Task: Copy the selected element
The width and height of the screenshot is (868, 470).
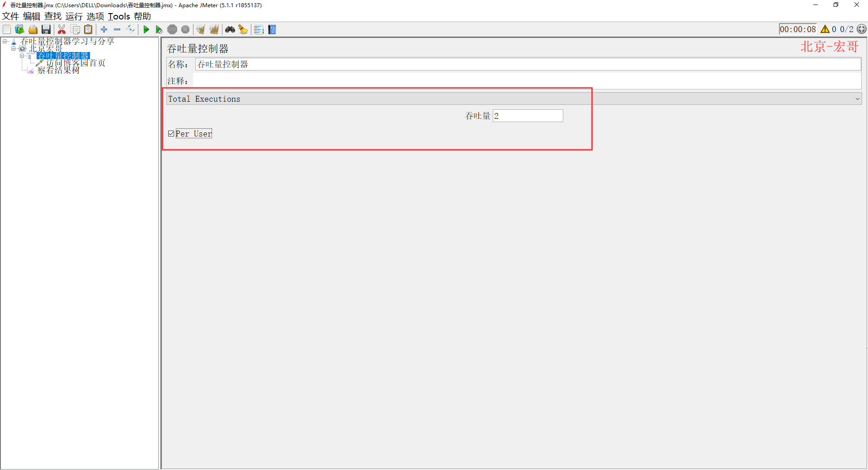Action: pyautogui.click(x=75, y=29)
